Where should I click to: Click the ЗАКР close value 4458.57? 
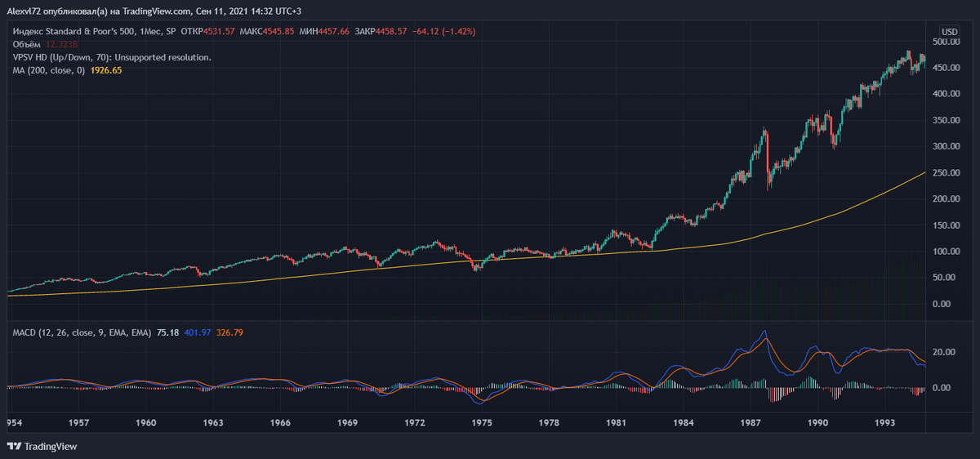click(x=390, y=31)
